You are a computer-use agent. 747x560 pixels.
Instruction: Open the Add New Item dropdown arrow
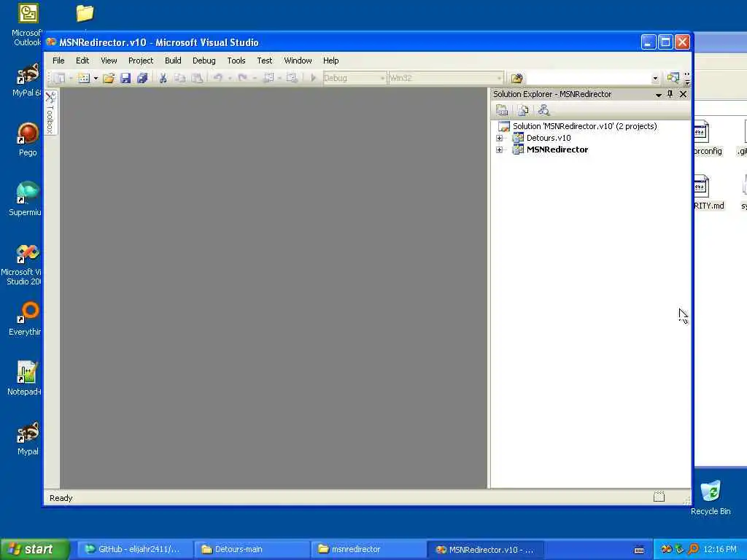[x=96, y=78]
